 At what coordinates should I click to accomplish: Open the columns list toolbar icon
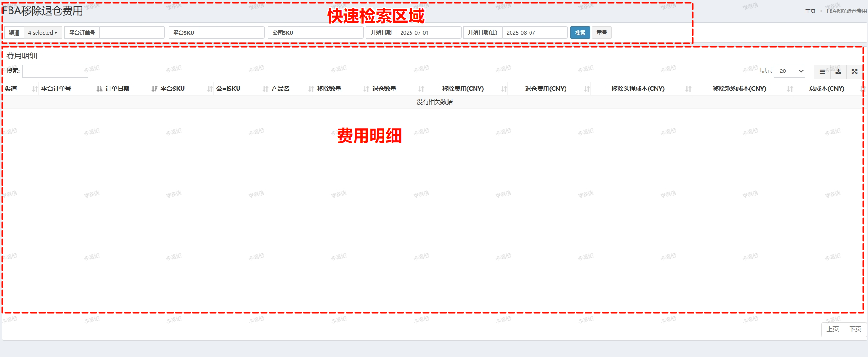click(822, 71)
